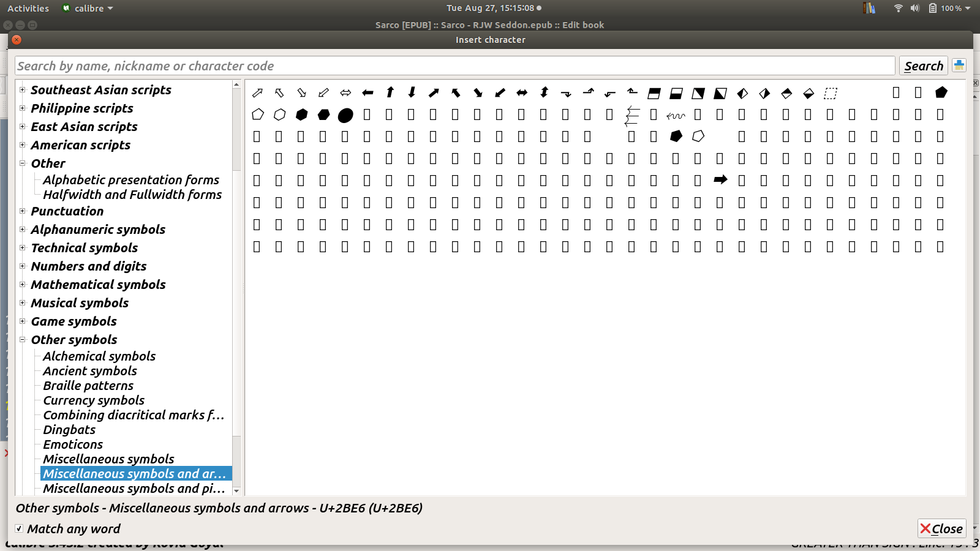The height and width of the screenshot is (551, 980).
Task: Collapse the Other symbols category
Action: tap(23, 339)
